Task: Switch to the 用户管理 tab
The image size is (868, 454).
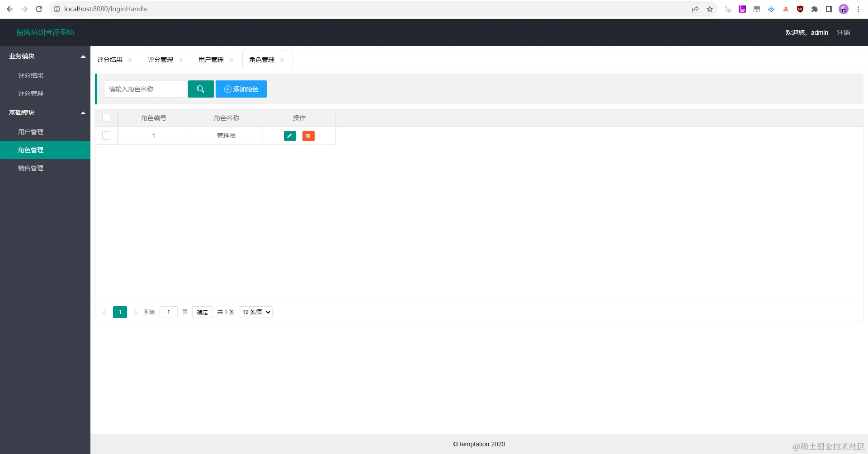Action: tap(211, 60)
